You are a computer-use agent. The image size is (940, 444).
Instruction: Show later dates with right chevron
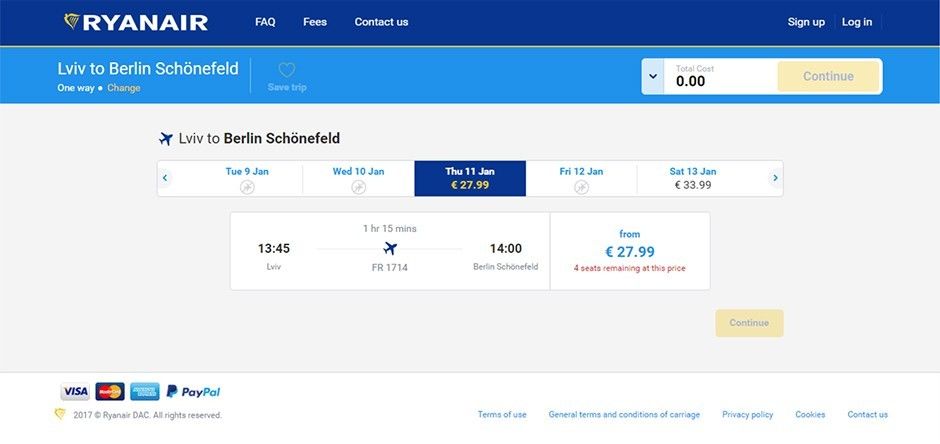[x=775, y=178]
